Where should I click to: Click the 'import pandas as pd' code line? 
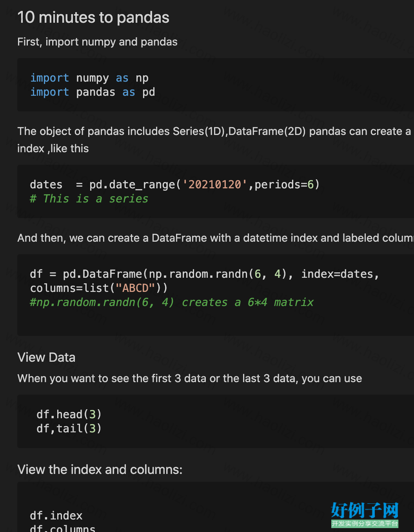pyautogui.click(x=93, y=92)
